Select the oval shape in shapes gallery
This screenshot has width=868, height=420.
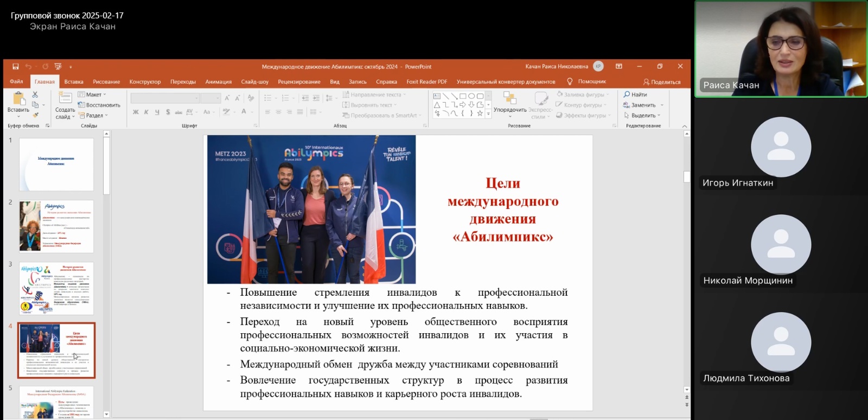click(x=471, y=96)
